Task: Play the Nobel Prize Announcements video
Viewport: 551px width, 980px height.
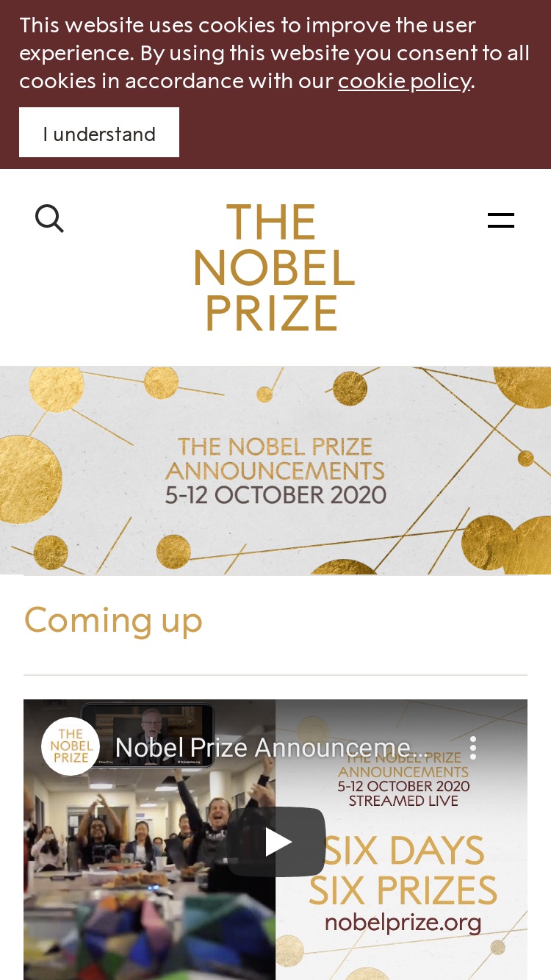Action: [276, 842]
